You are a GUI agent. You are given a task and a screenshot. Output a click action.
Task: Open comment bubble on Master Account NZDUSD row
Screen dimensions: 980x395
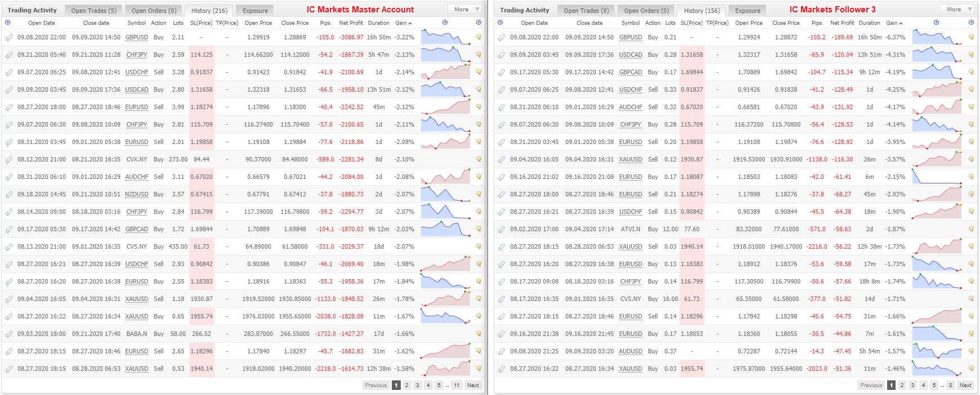point(478,195)
